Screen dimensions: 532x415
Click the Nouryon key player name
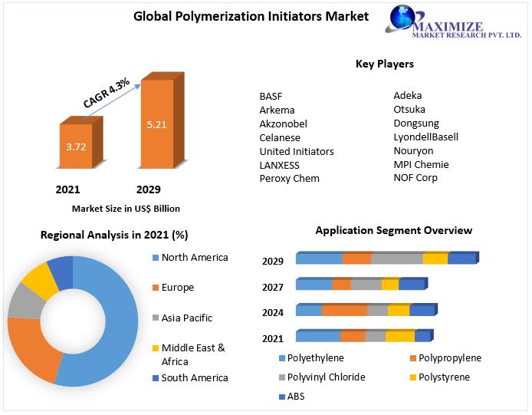coord(413,151)
